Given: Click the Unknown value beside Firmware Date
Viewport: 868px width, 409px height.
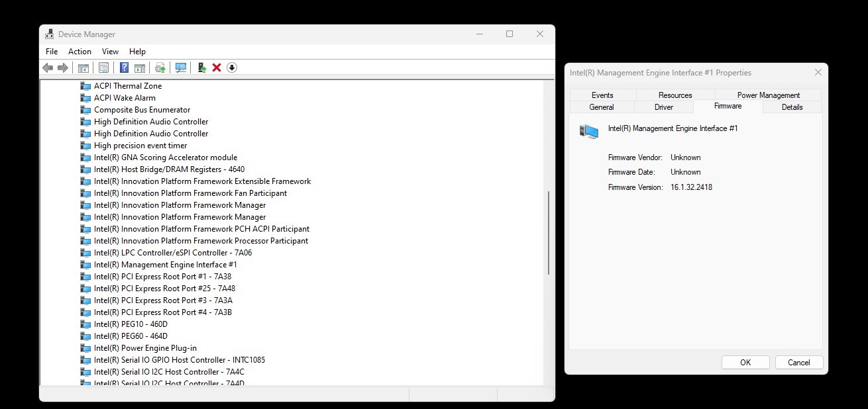Looking at the screenshot, I should click(685, 172).
